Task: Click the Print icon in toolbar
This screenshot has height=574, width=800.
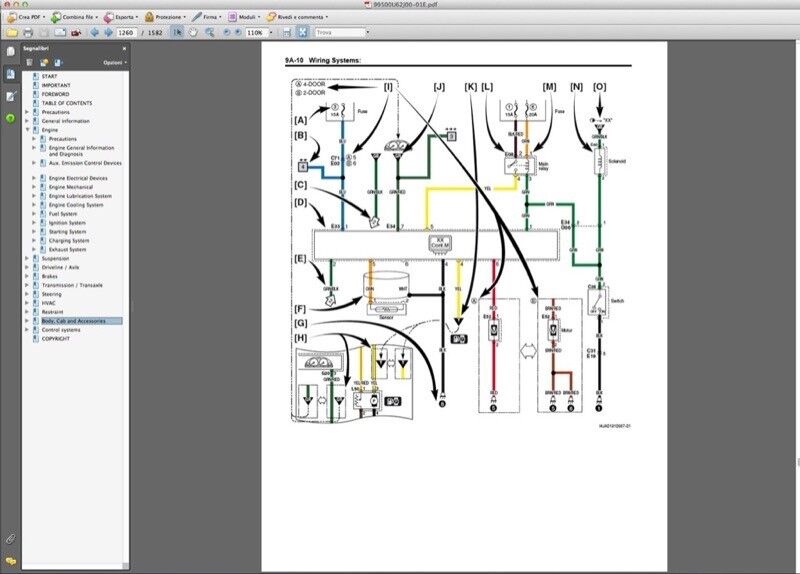Action: tap(27, 32)
